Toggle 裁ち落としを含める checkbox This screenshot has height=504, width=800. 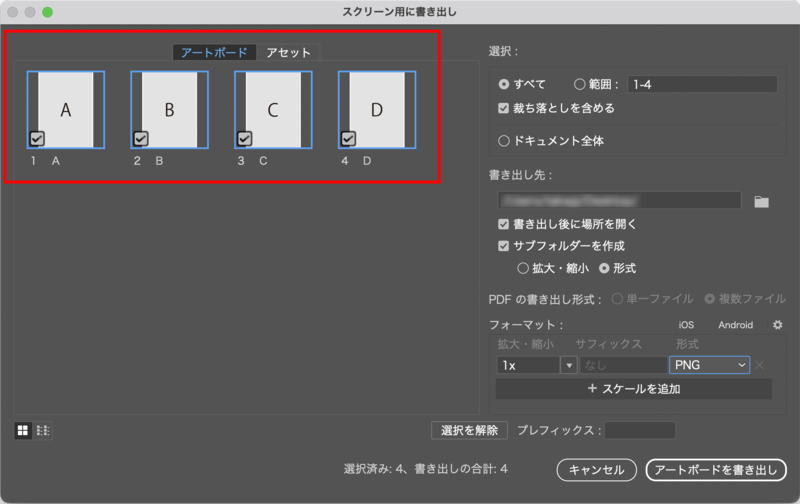tap(504, 108)
